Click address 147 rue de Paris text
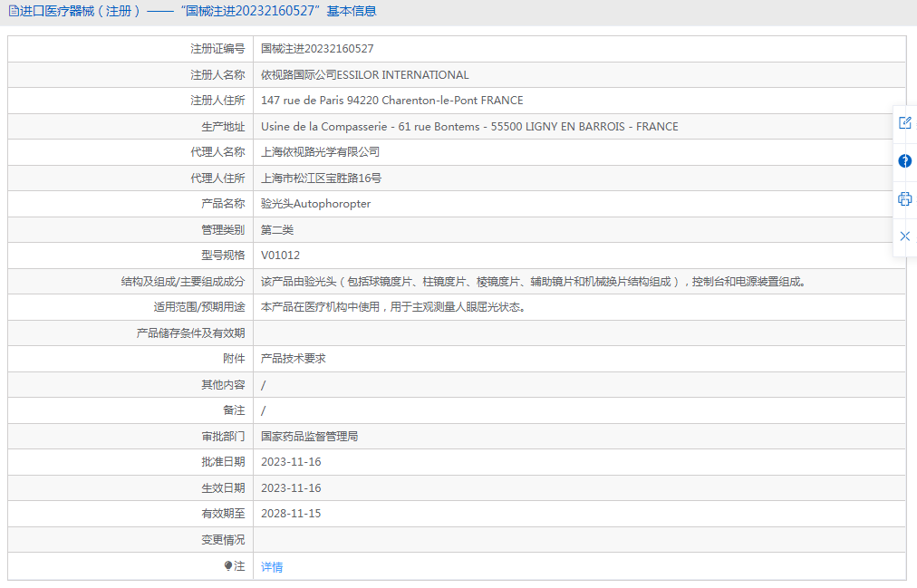Image resolution: width=917 pixels, height=588 pixels. coord(391,101)
